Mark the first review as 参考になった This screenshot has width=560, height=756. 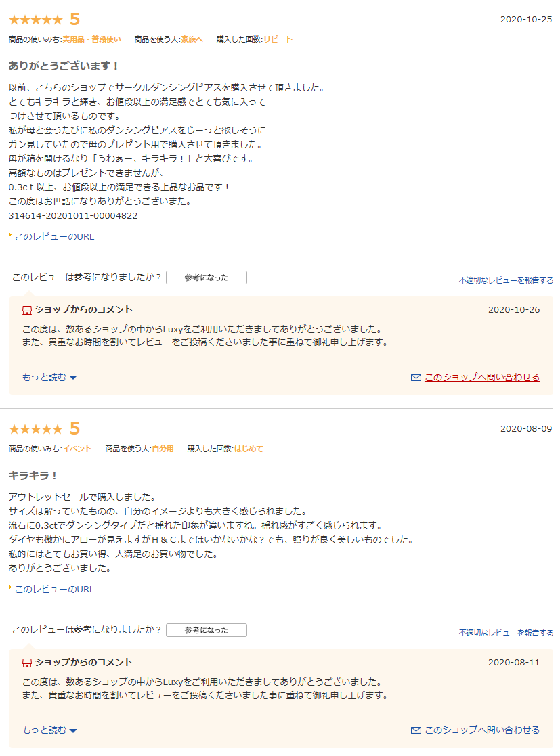pos(207,277)
